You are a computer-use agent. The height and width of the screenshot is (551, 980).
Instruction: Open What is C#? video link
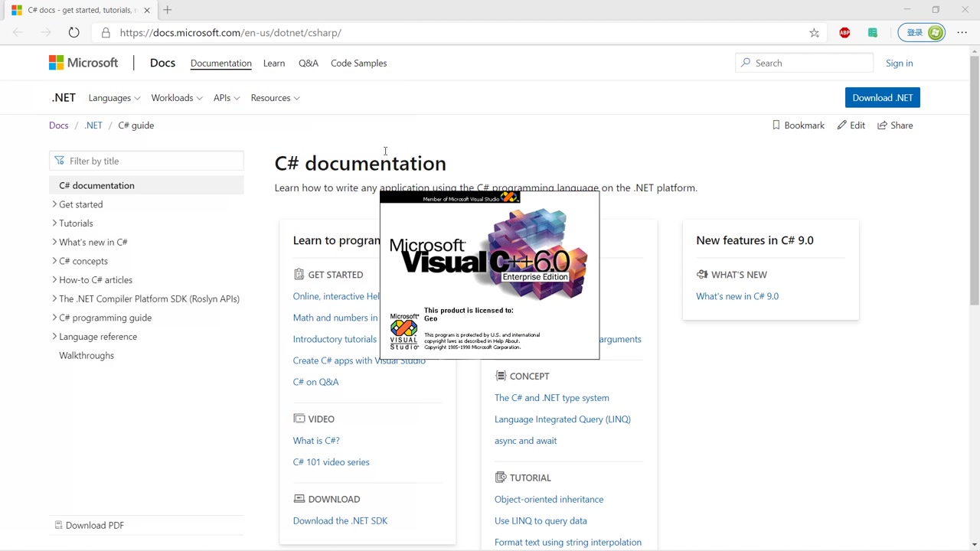click(316, 441)
